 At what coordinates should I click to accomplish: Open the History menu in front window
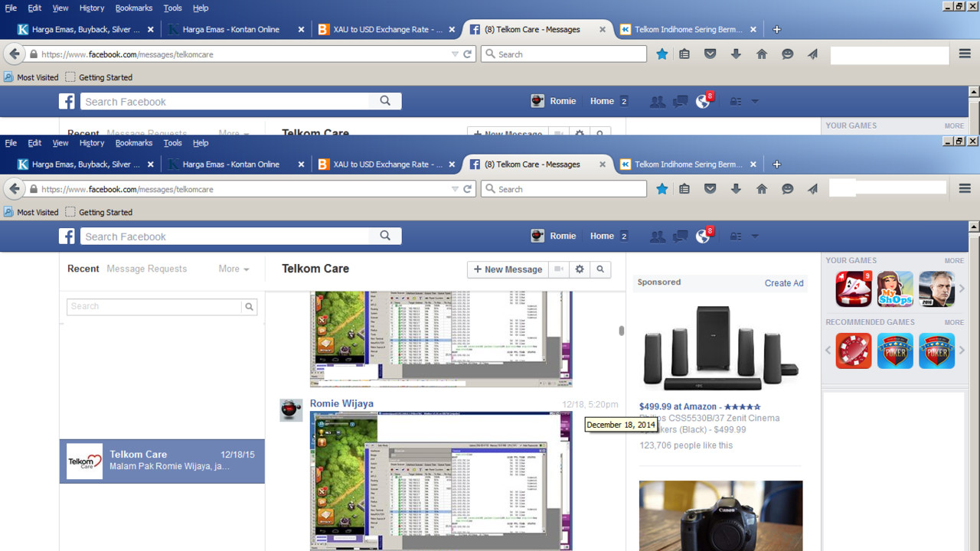[91, 143]
